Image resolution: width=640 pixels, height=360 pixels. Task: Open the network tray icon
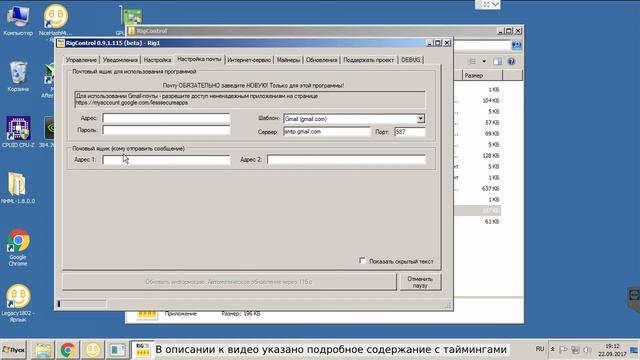[x=576, y=350]
